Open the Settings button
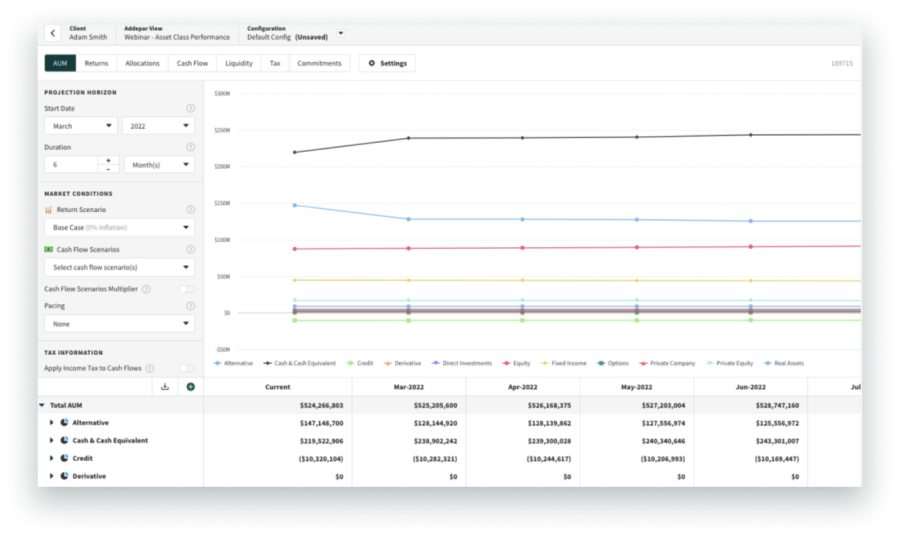Viewport: 900px width, 537px height. click(387, 63)
